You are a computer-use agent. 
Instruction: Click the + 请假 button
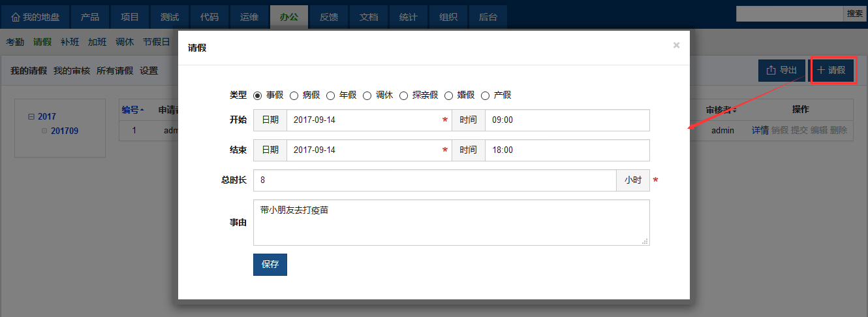click(x=831, y=70)
